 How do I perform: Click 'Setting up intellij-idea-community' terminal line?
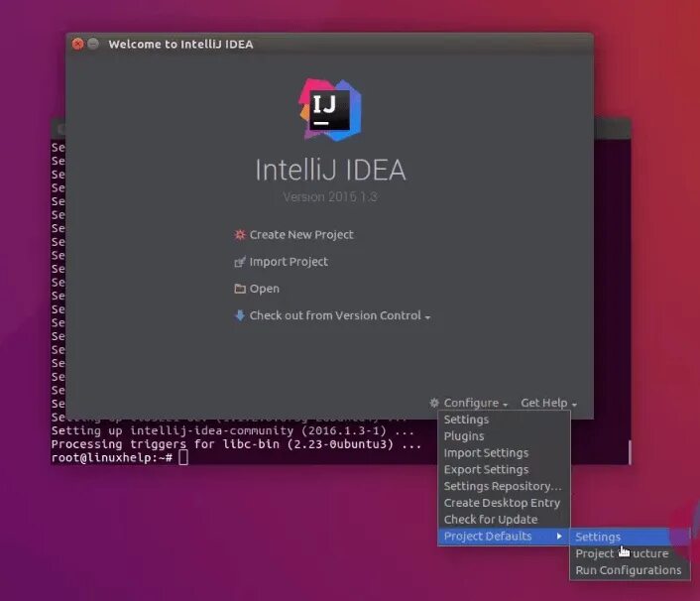click(x=233, y=430)
